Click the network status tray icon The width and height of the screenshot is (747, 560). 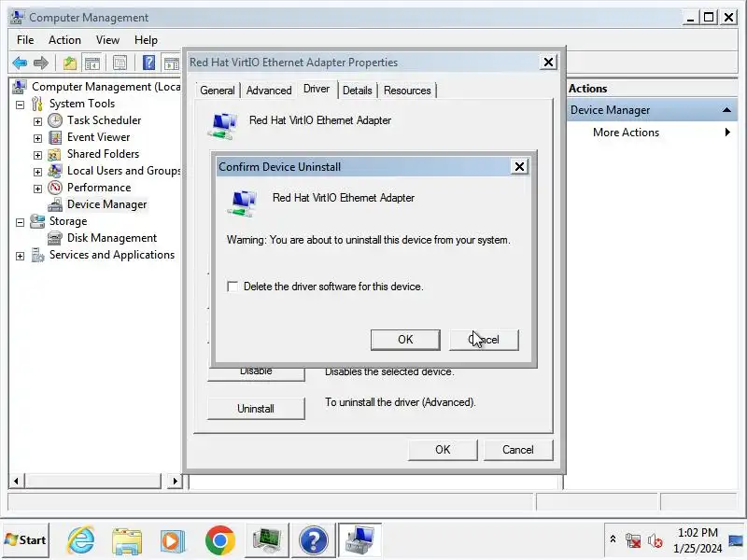coord(633,541)
